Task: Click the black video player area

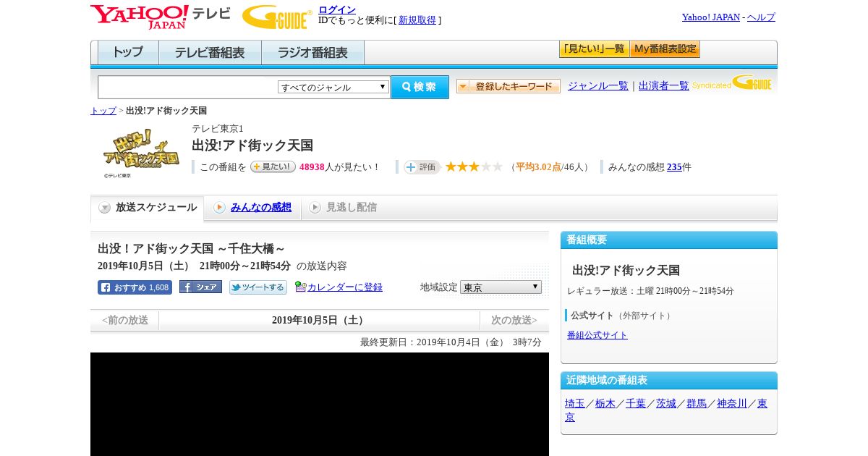Action: (x=320, y=404)
